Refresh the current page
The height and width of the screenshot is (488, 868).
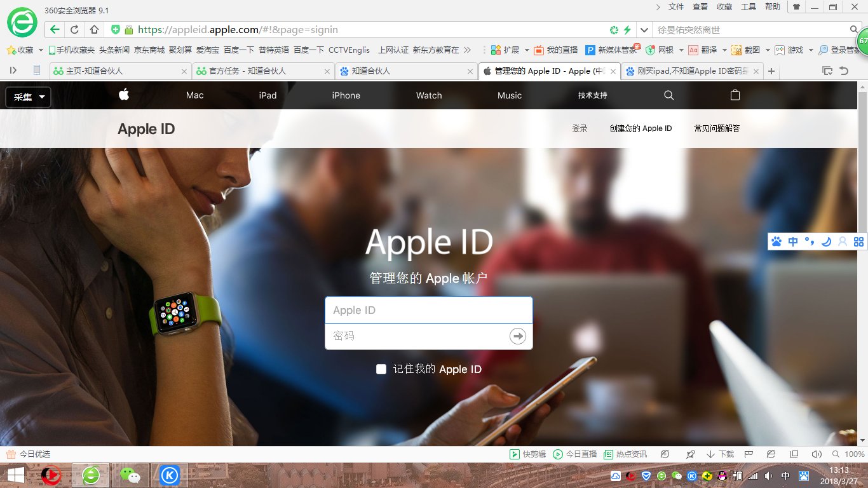pyautogui.click(x=74, y=29)
